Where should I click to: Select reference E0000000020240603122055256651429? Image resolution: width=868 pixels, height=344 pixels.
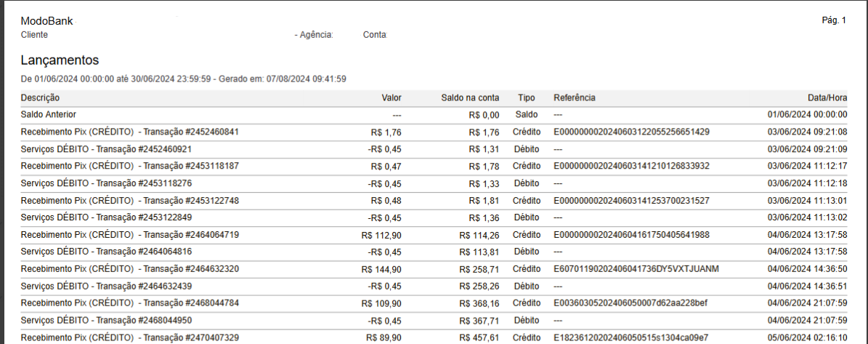coord(632,132)
